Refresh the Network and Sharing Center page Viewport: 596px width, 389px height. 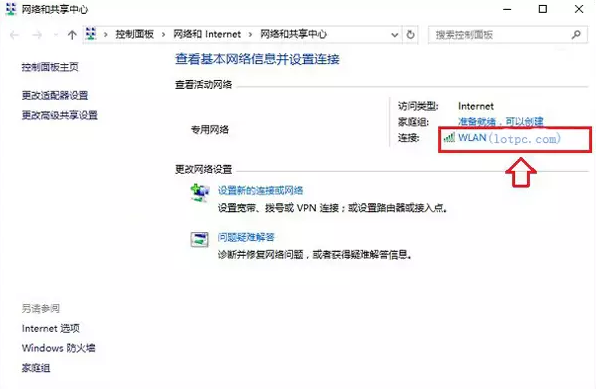tap(411, 35)
